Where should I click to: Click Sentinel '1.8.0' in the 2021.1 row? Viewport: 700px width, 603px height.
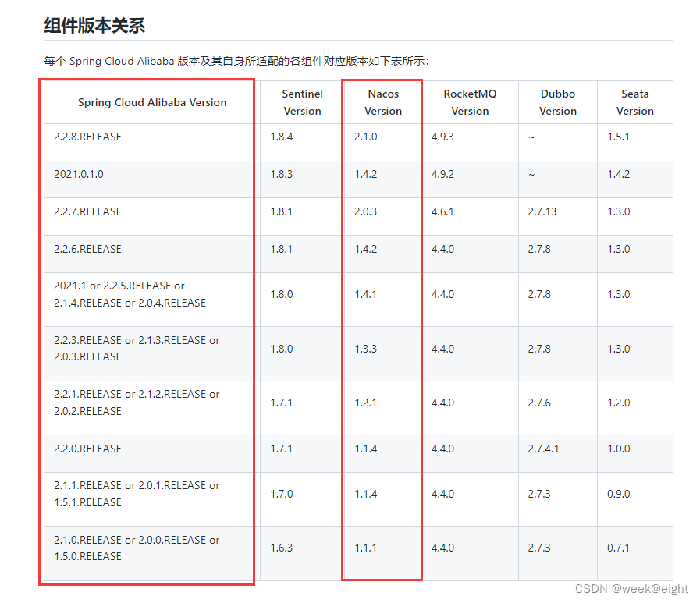point(281,294)
